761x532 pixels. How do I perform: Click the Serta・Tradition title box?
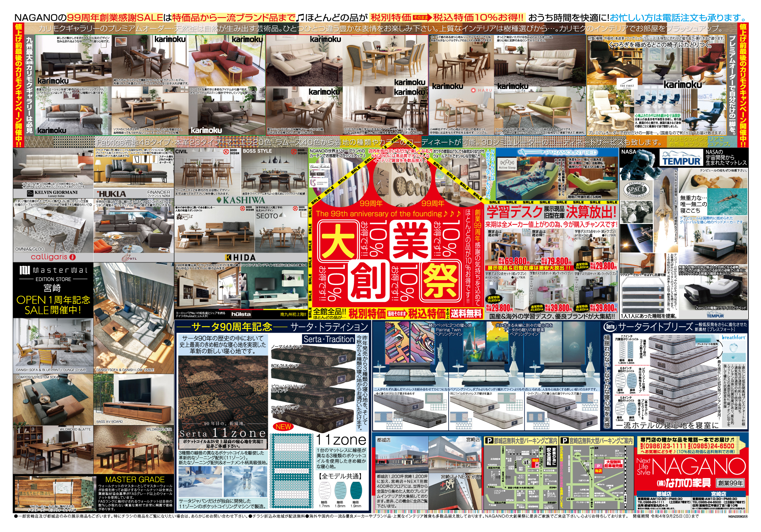click(x=329, y=339)
